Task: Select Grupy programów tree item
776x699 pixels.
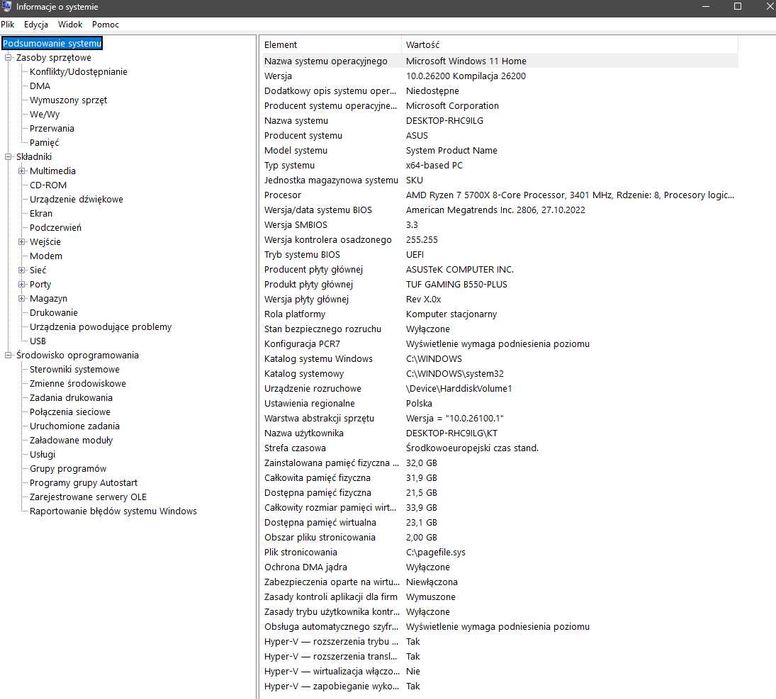Action: tap(68, 469)
